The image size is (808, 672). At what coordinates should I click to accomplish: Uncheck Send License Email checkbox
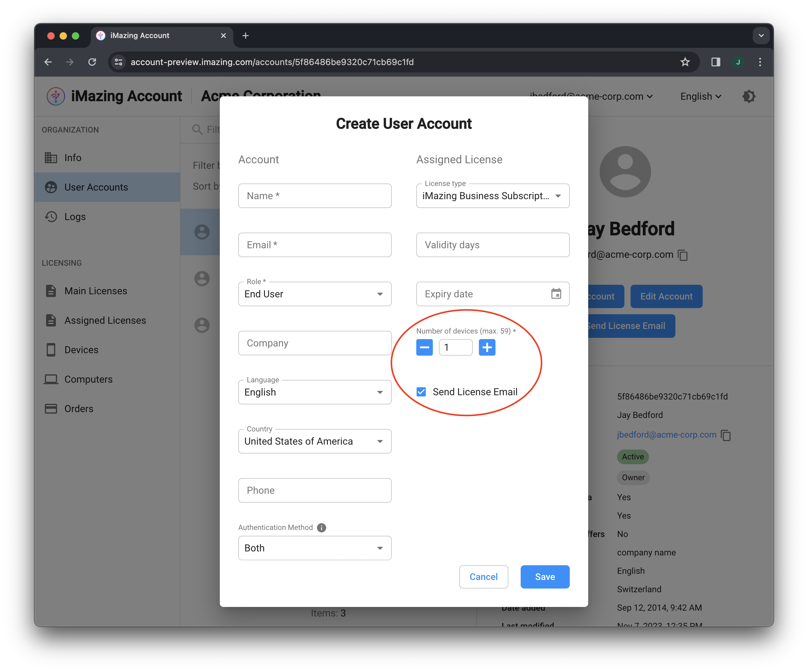[421, 392]
